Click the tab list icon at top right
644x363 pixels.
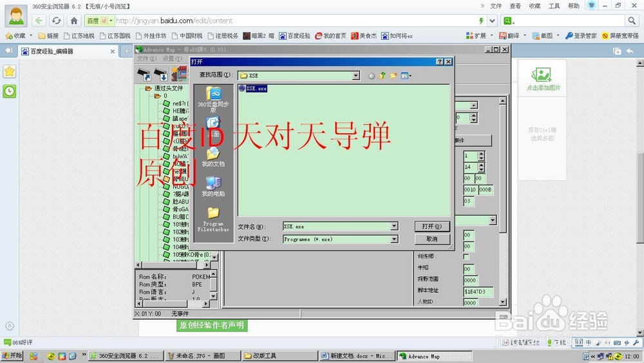(x=617, y=51)
